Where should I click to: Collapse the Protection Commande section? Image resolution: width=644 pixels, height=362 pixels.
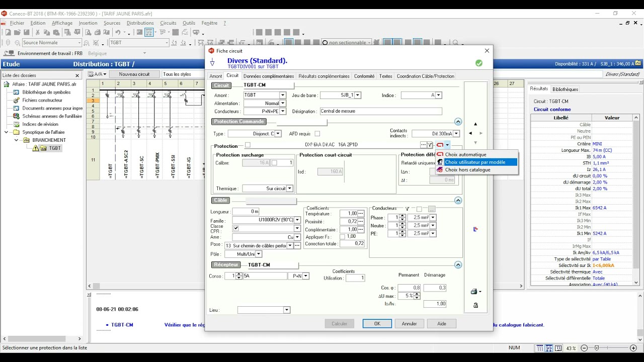[458, 122]
